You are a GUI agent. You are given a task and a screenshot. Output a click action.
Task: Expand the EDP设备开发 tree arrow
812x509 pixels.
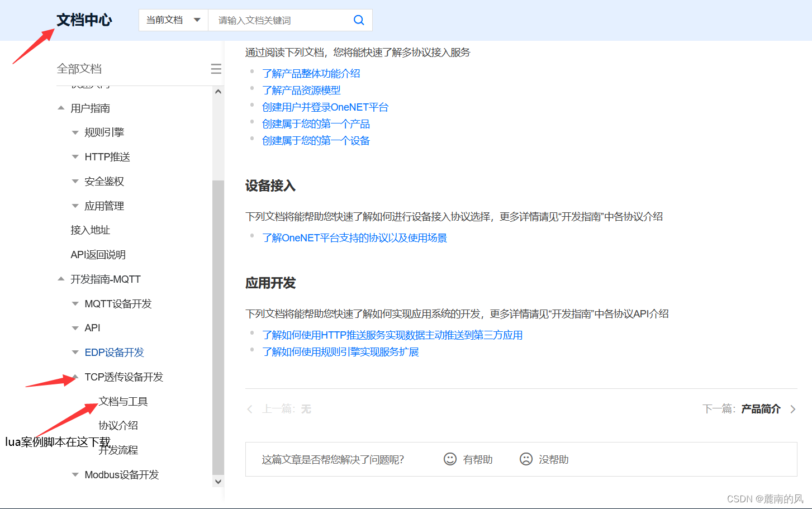[x=75, y=353]
